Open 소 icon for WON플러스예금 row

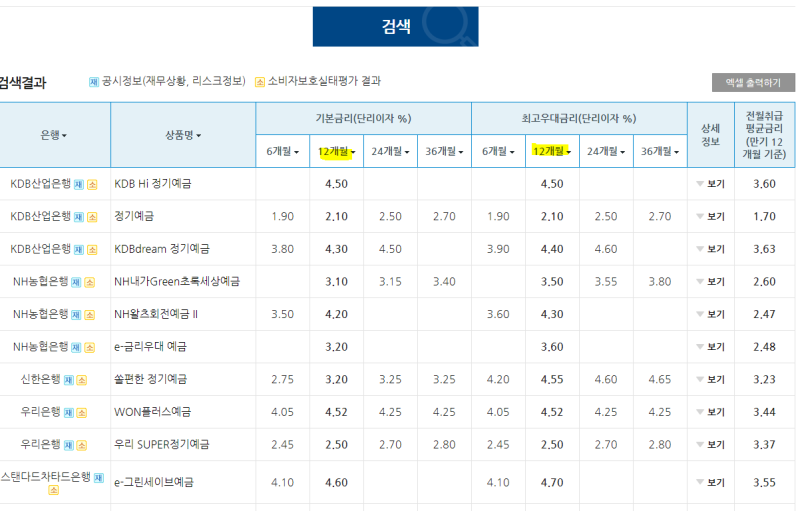82,413
